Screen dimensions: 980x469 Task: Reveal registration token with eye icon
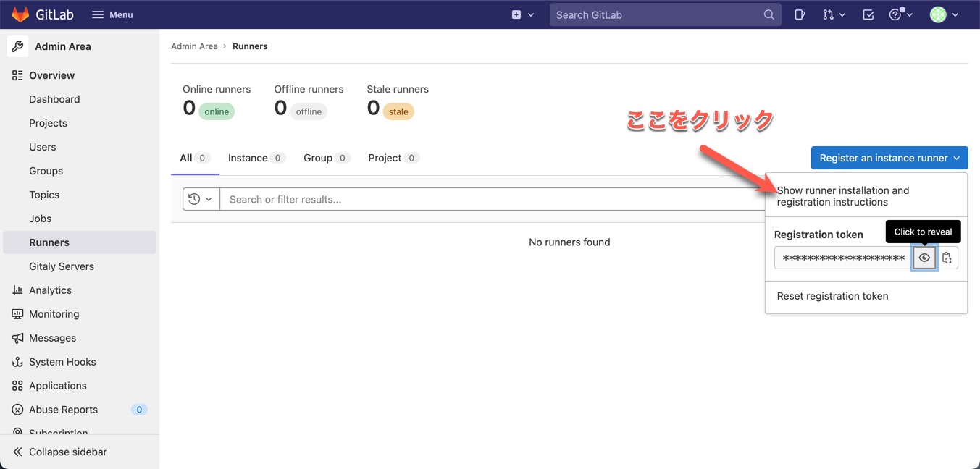pyautogui.click(x=924, y=258)
